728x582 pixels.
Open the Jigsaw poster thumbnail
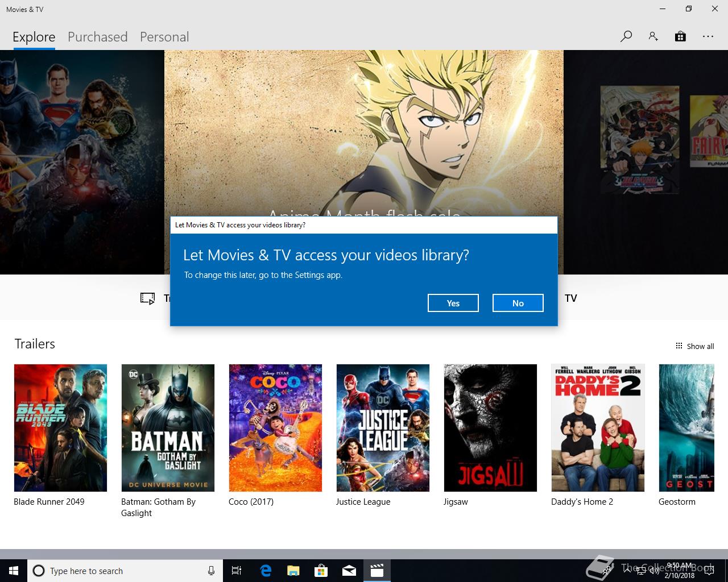[x=490, y=428]
